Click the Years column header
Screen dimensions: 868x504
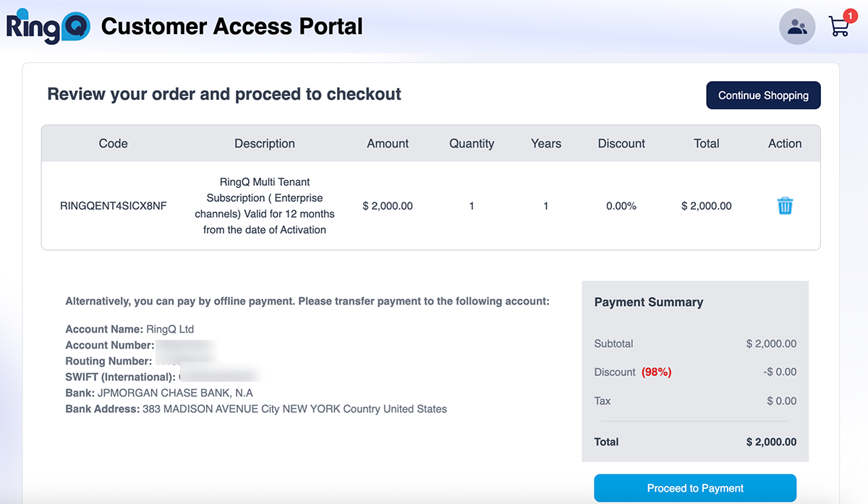pos(546,143)
